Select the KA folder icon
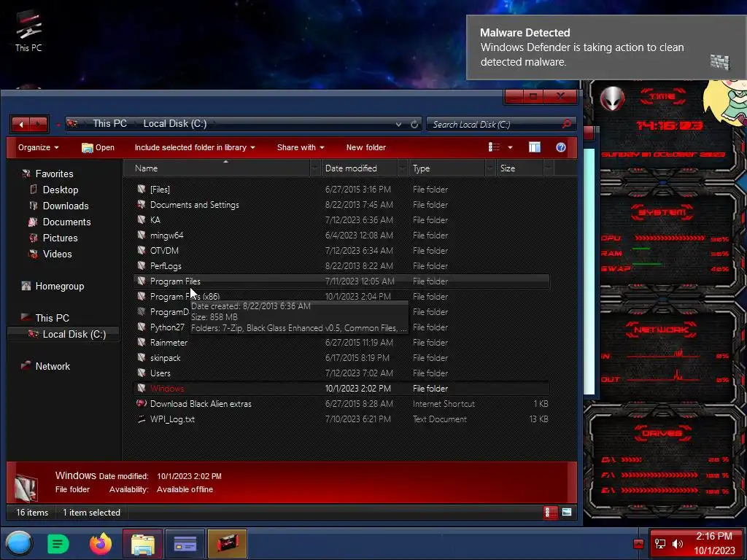 (141, 220)
